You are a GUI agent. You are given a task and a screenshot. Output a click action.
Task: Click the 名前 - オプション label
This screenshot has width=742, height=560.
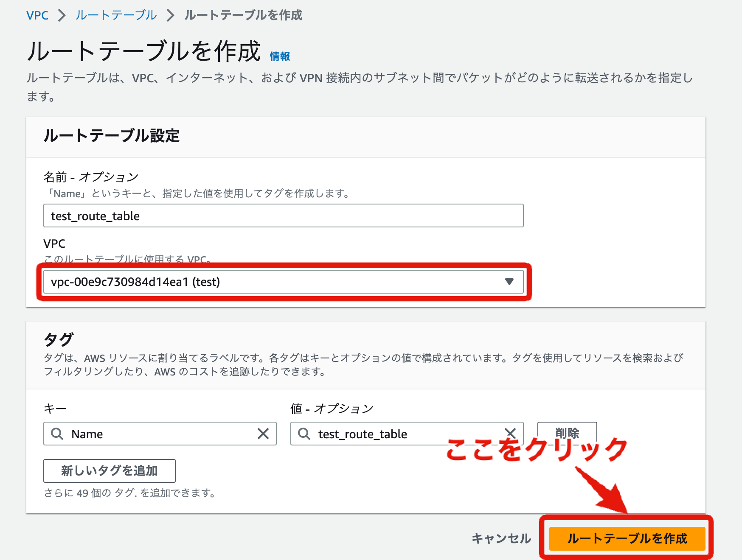tap(91, 176)
